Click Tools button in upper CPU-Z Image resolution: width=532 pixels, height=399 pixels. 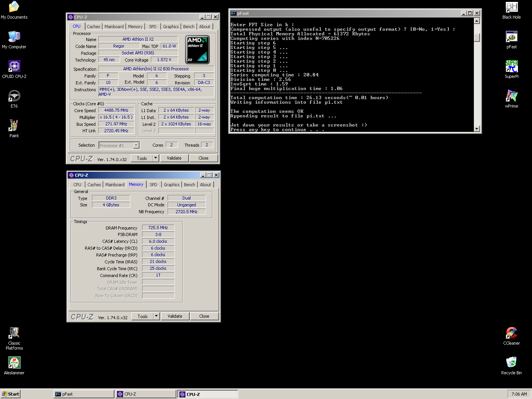click(142, 158)
